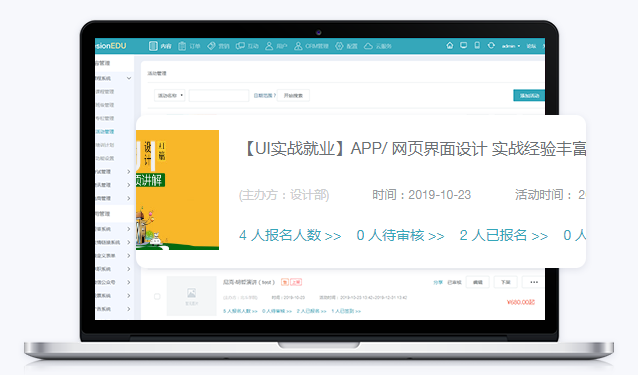Click the 0 人待审核 >> link in bottom row
The width and height of the screenshot is (638, 375).
click(277, 311)
